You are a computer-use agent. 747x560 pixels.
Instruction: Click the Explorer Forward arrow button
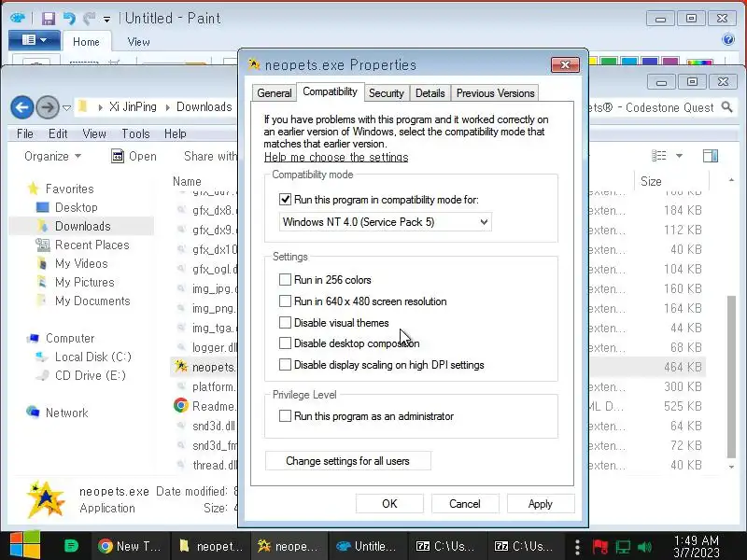click(x=48, y=107)
